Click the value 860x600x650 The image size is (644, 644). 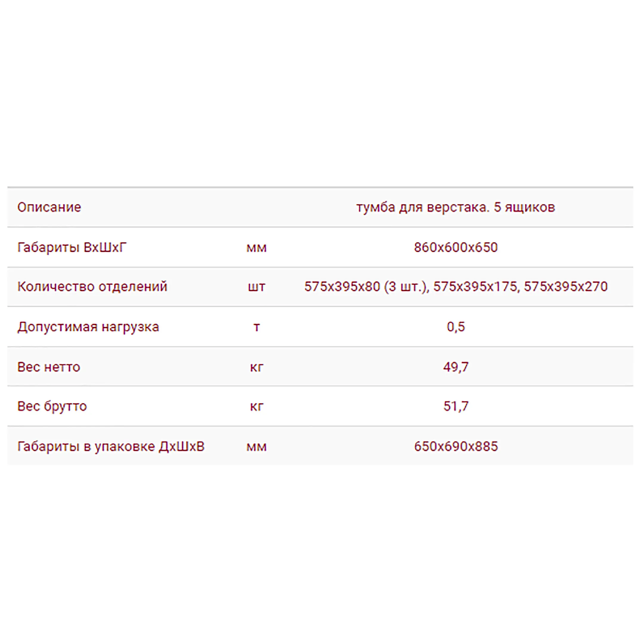coord(456,247)
